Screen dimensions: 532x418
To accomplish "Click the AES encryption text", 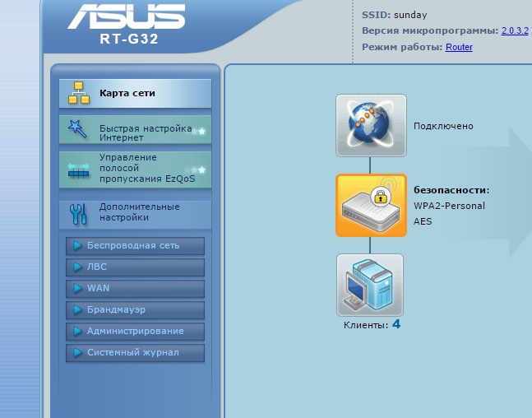I will coord(423,221).
